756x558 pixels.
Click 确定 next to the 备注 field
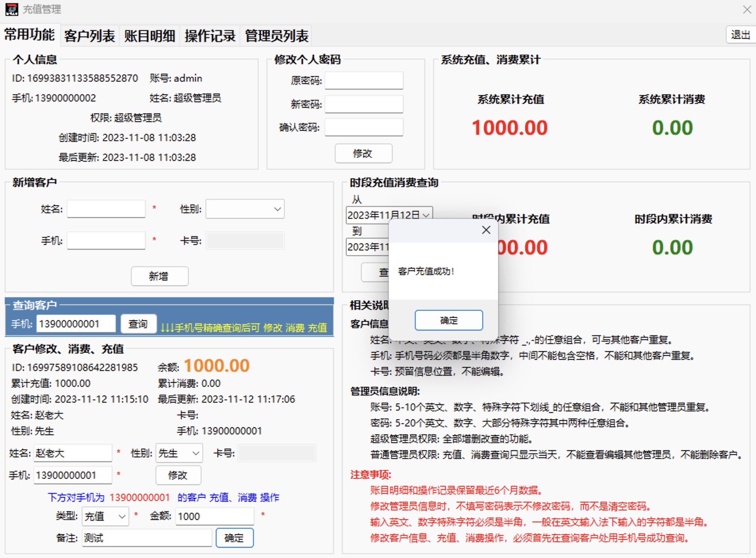pos(234,538)
